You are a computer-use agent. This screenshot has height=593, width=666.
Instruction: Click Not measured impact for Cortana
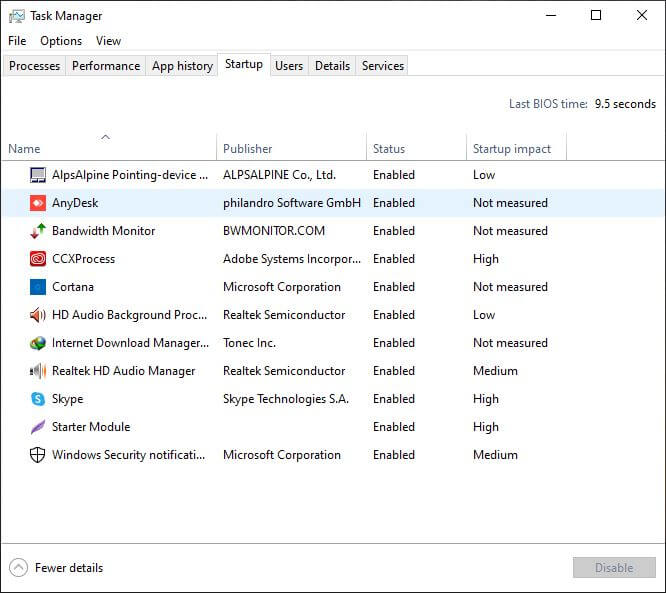point(510,287)
